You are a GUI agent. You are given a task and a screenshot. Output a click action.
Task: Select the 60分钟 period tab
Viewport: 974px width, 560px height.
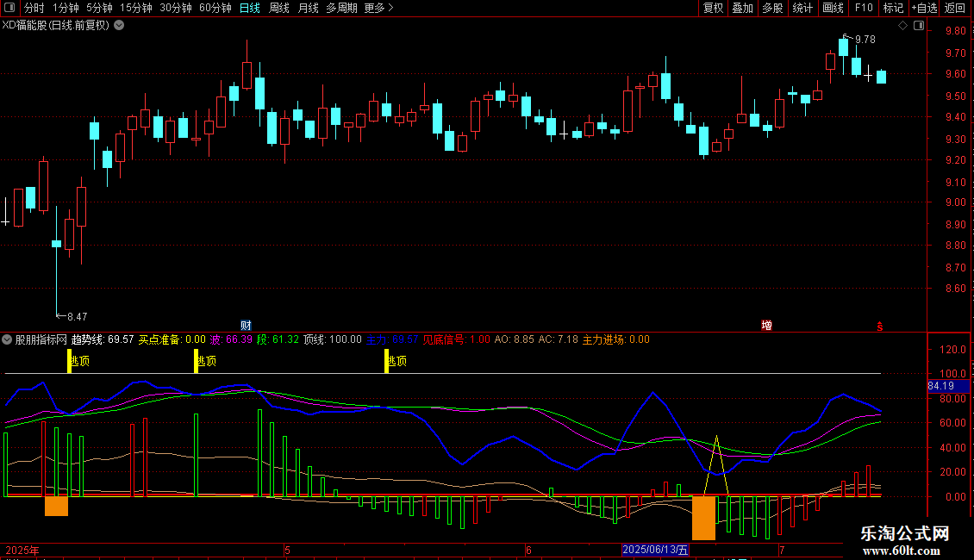pyautogui.click(x=215, y=8)
